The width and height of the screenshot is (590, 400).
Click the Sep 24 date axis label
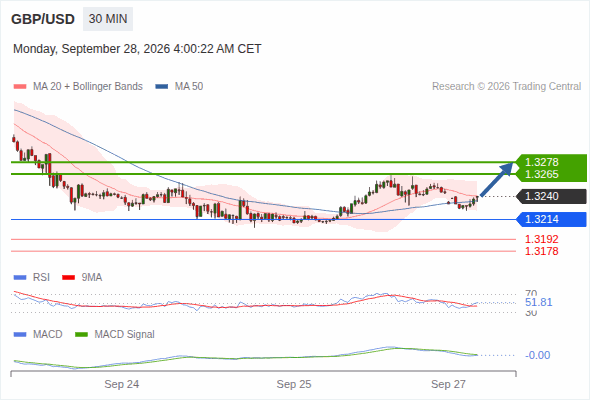[x=122, y=384]
